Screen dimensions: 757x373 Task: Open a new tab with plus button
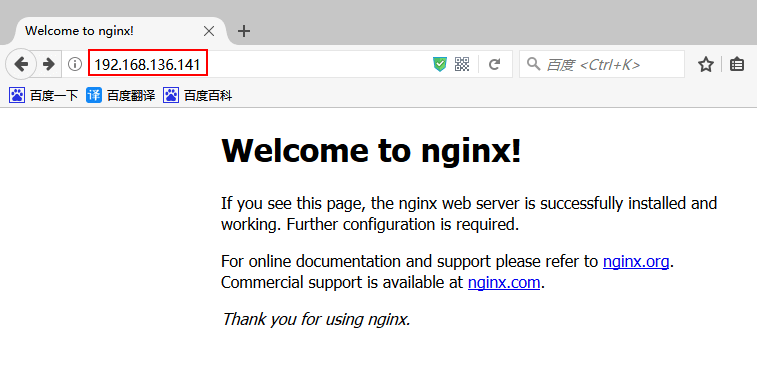[x=244, y=31]
